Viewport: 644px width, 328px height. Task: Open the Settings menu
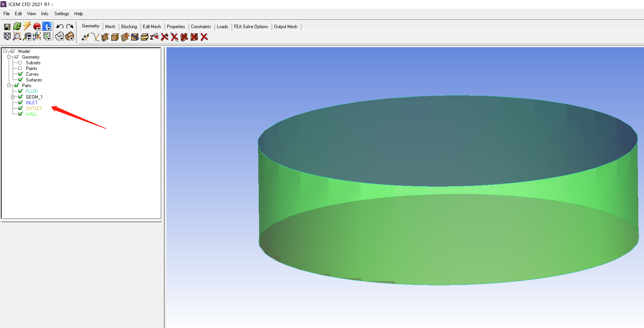[x=62, y=14]
